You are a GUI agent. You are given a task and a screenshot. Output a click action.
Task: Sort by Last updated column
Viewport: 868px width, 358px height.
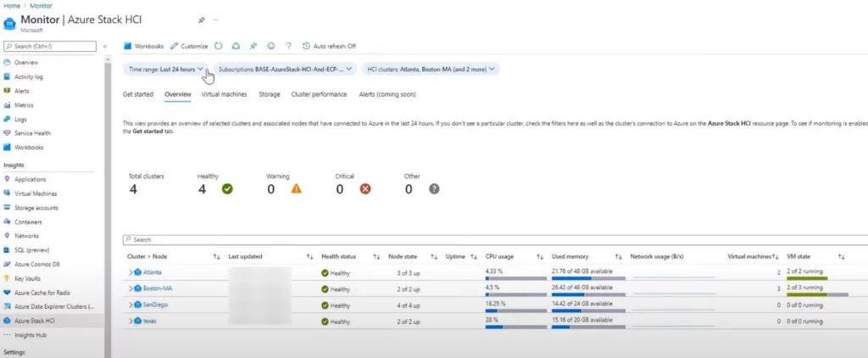(310, 257)
